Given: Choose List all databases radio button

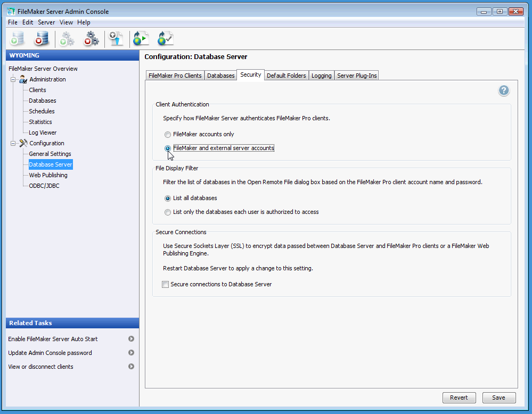Looking at the screenshot, I should [x=168, y=198].
